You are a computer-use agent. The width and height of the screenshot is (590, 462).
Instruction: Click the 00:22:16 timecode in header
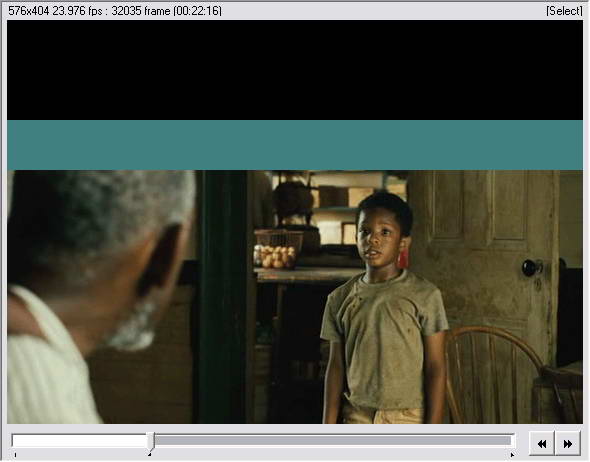tap(198, 11)
